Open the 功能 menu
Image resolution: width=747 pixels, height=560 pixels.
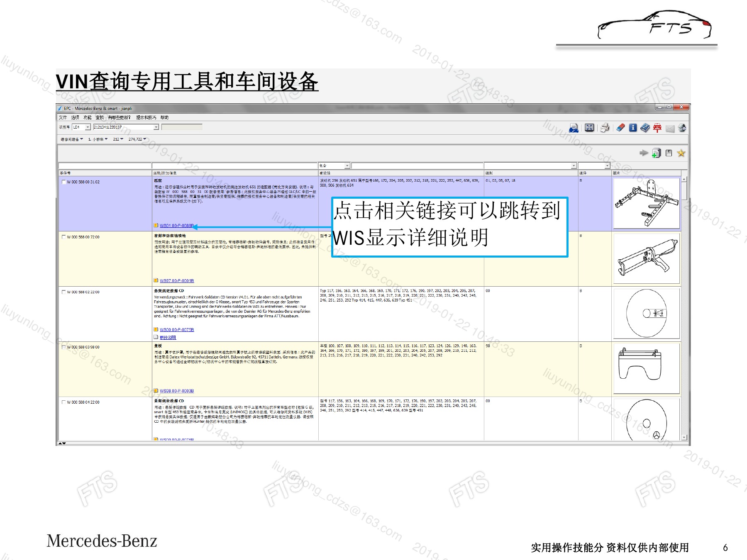(x=87, y=117)
